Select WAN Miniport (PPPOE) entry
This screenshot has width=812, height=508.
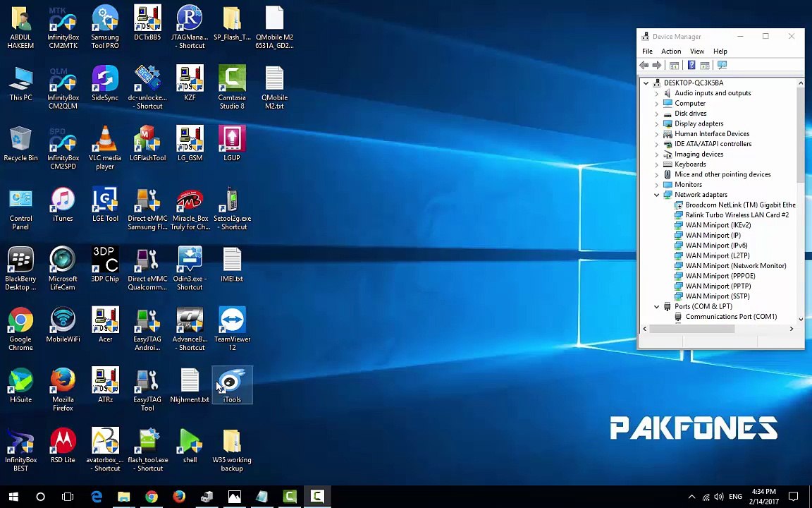[720, 276]
